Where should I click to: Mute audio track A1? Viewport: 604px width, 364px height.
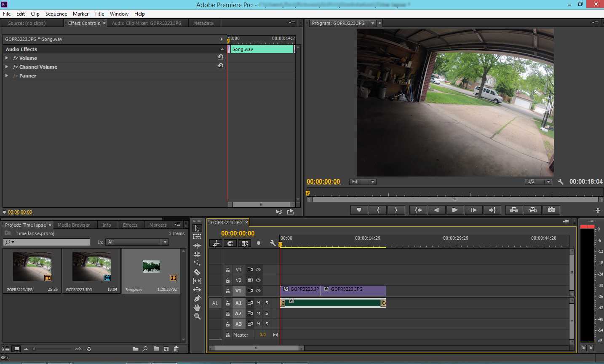point(258,303)
